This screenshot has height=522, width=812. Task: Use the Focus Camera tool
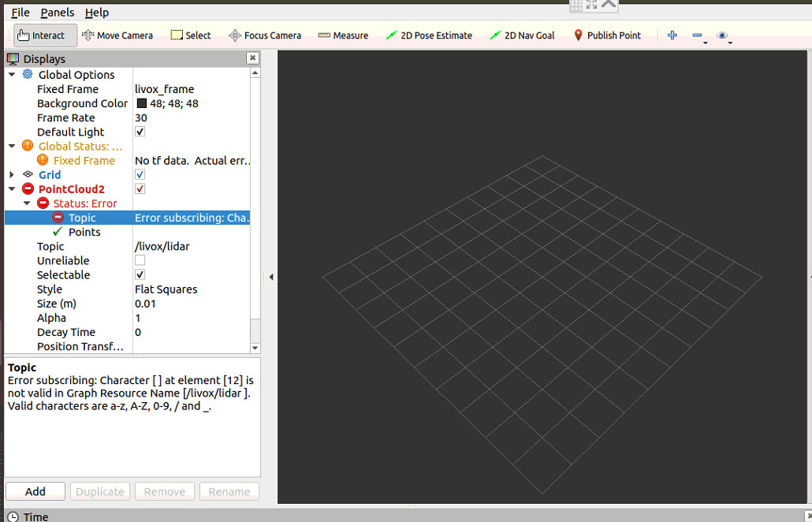pos(264,35)
